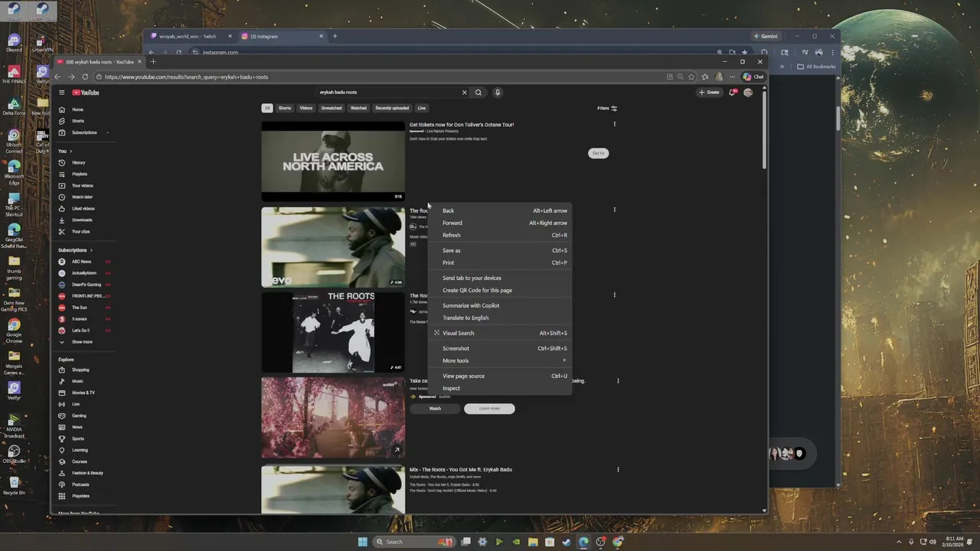Open Home in the YouTube sidebar
The width and height of the screenshot is (980, 551).
[x=77, y=109]
